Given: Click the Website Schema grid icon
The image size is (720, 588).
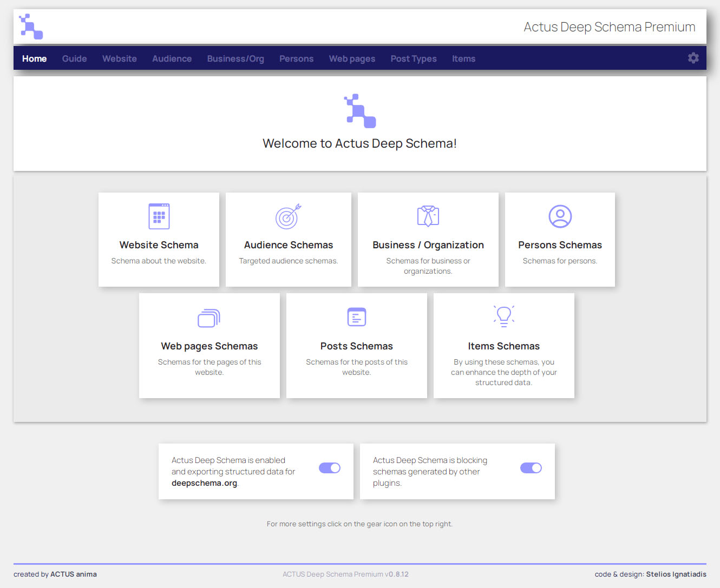Looking at the screenshot, I should (159, 216).
